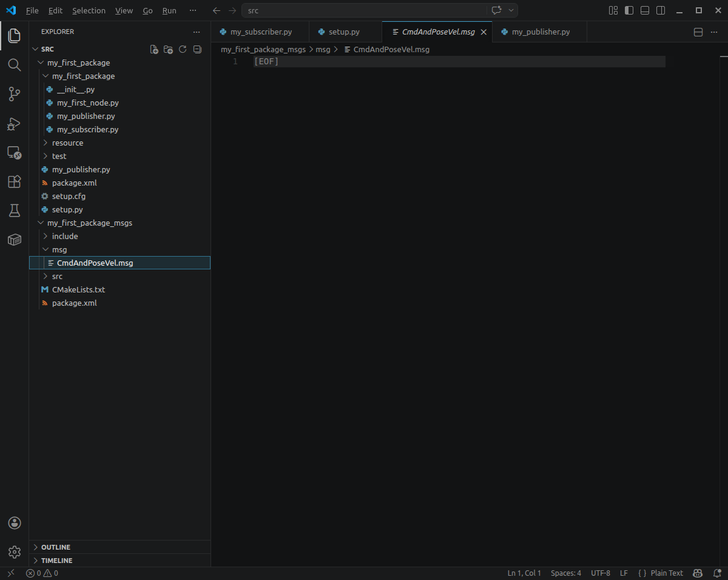The height and width of the screenshot is (580, 728).
Task: Open the Explorer view in activity bar
Action: (x=14, y=36)
